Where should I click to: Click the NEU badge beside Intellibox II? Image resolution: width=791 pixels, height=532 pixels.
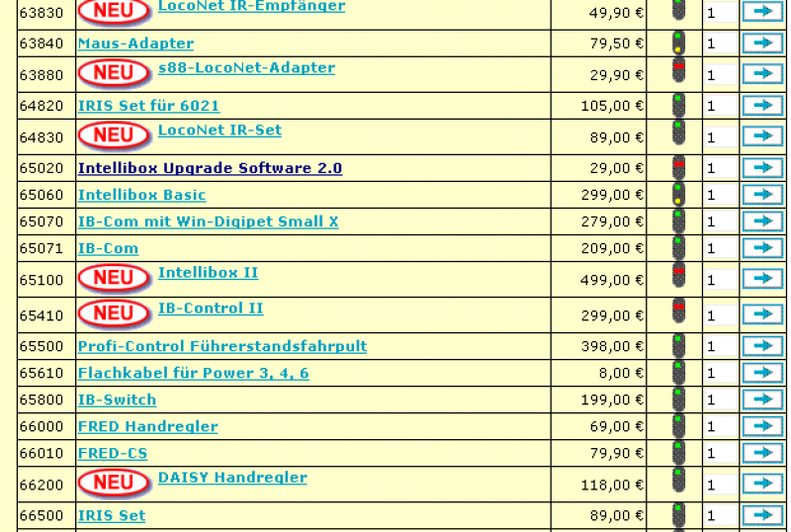tap(115, 278)
